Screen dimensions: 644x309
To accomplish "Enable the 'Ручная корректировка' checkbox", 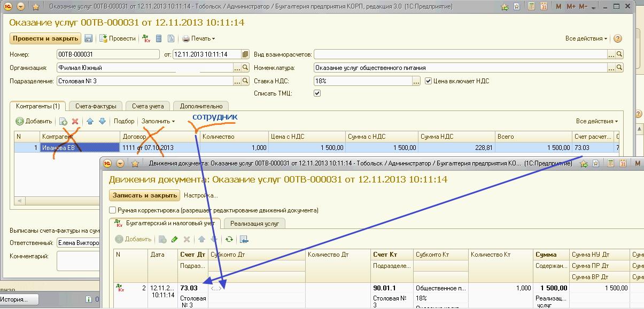I will click(x=112, y=210).
